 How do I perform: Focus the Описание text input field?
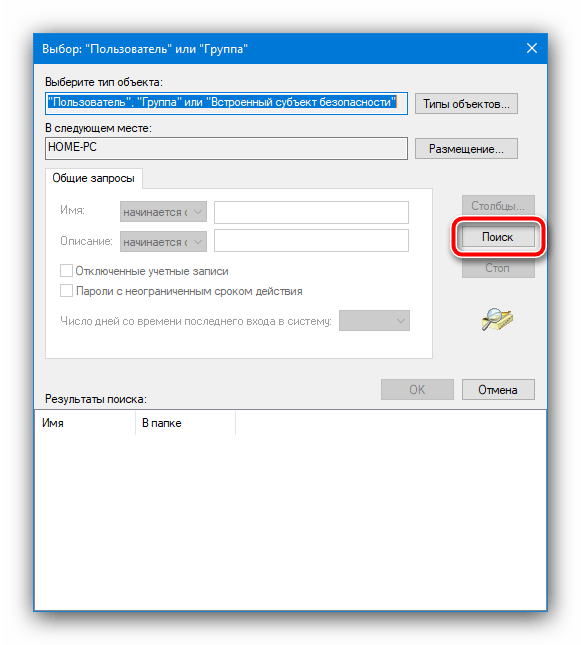(311, 241)
